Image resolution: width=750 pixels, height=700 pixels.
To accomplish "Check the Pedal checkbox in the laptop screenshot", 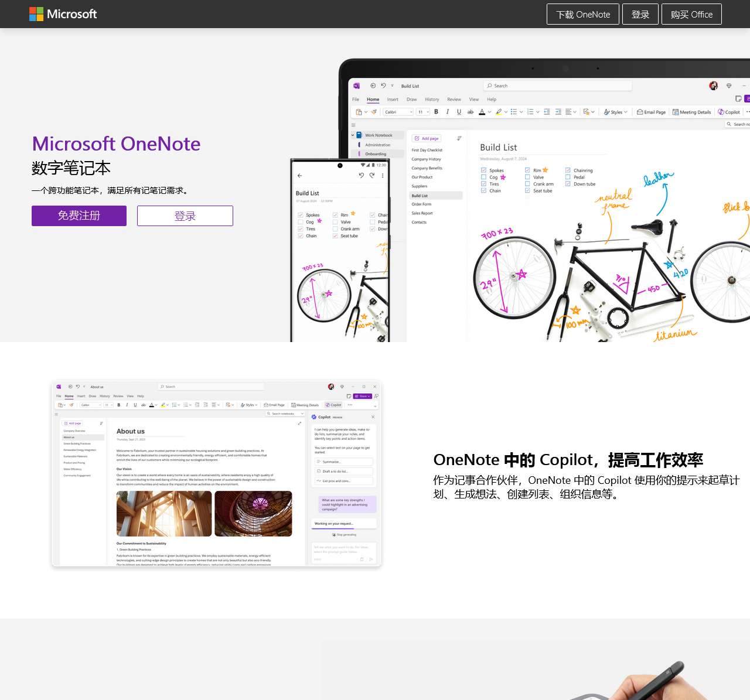I will point(568,177).
